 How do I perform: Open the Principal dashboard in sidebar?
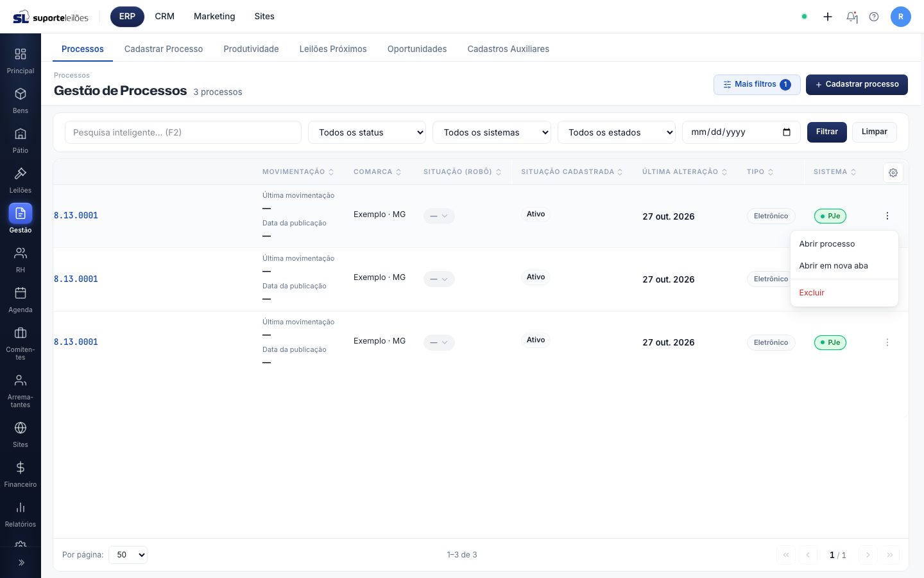pyautogui.click(x=21, y=60)
